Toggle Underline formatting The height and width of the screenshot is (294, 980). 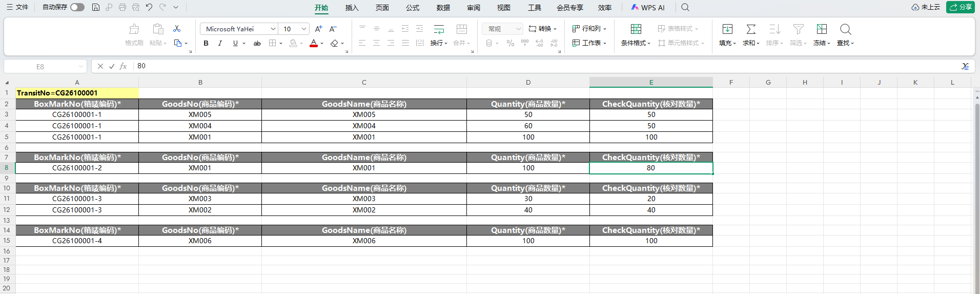[x=235, y=43]
